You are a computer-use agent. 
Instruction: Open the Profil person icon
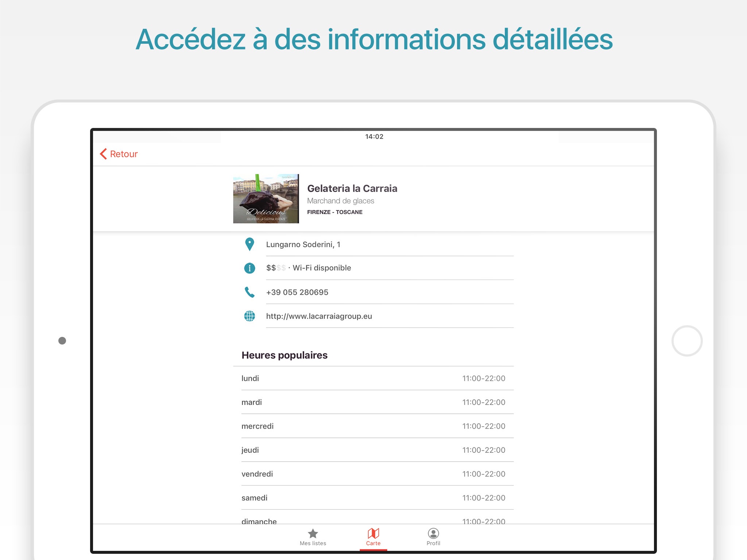(433, 533)
